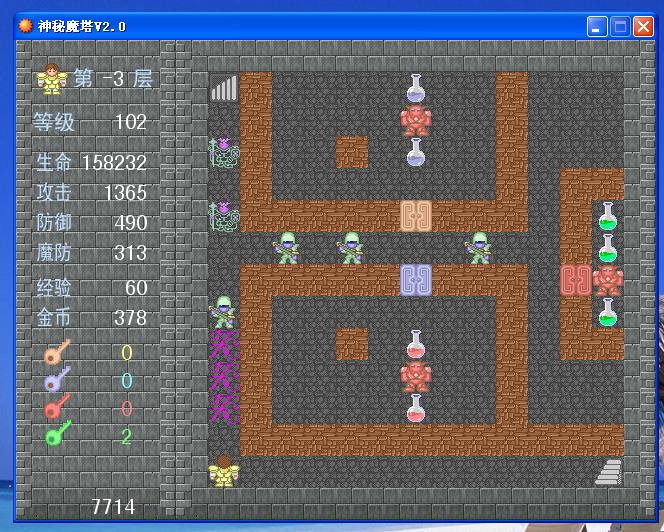The height and width of the screenshot is (532, 664).
Task: Click the red golem beside the red door
Action: point(608,280)
